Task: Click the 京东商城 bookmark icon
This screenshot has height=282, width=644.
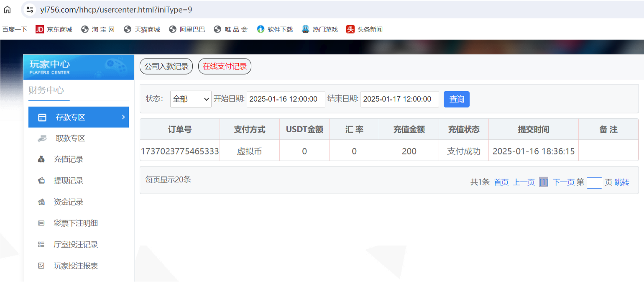Action: 40,29
